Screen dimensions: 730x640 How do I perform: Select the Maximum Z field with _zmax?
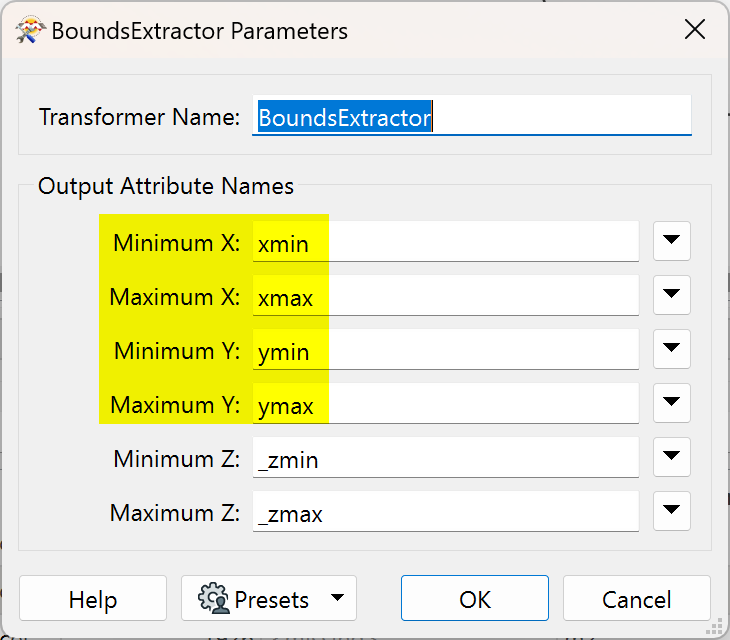[x=445, y=514]
